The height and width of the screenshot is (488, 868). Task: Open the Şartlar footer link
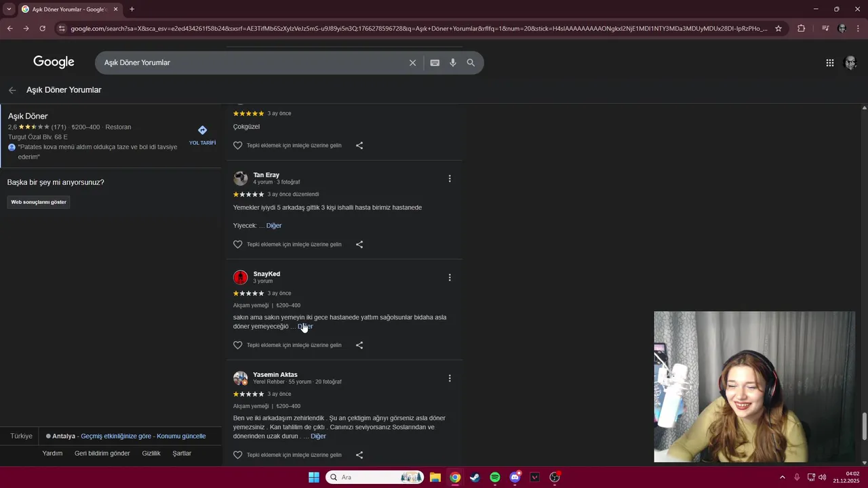tap(182, 453)
